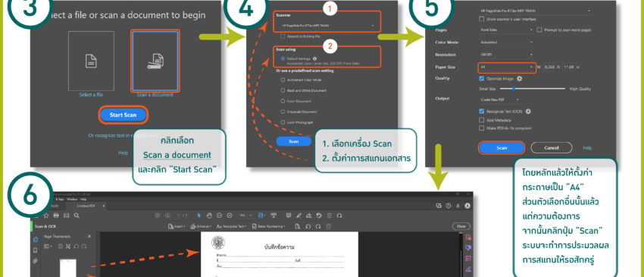
Task: Open scanner device dropdown in step 5 dialog
Action: (x=536, y=11)
